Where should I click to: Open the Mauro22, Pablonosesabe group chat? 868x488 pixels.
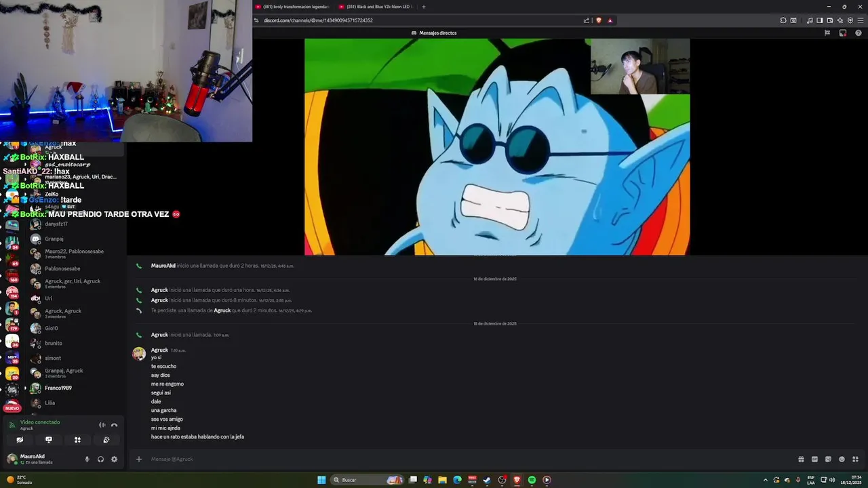click(x=75, y=253)
